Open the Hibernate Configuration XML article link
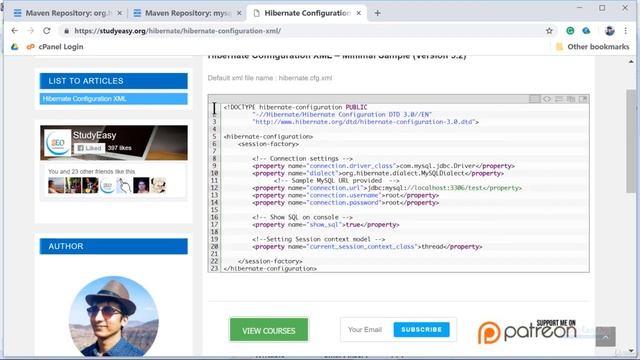640x360 pixels. 113,99
